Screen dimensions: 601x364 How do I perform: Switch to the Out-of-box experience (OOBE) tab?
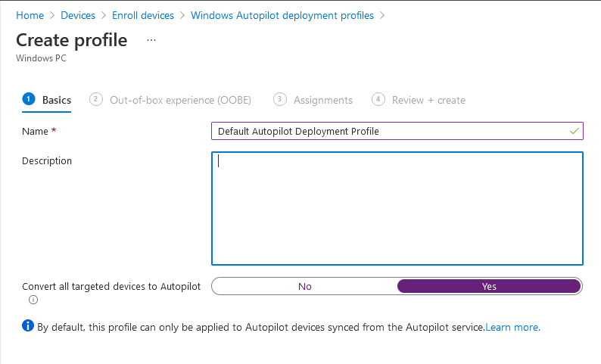(x=180, y=100)
